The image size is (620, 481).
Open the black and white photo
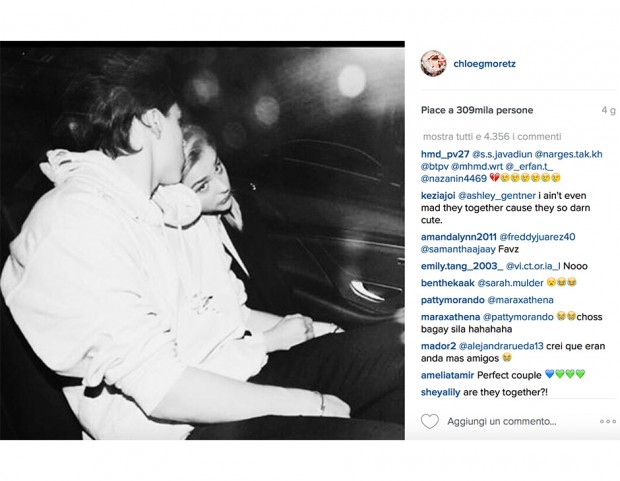(202, 240)
